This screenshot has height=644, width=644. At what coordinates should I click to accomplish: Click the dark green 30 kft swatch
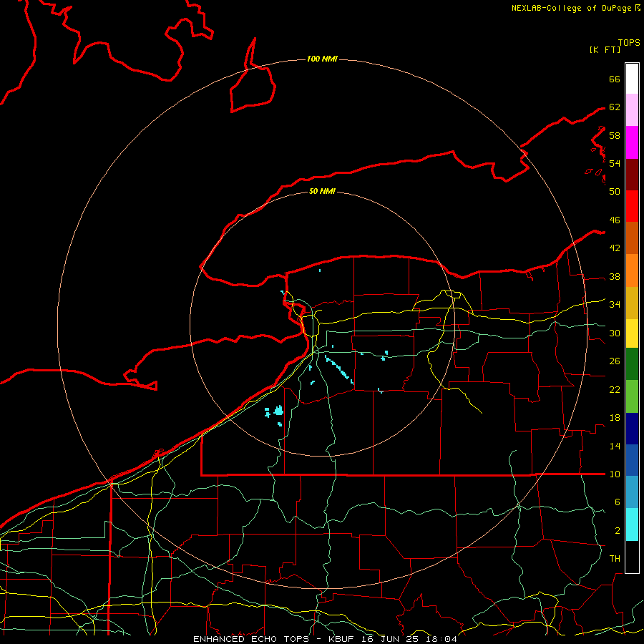[632, 364]
